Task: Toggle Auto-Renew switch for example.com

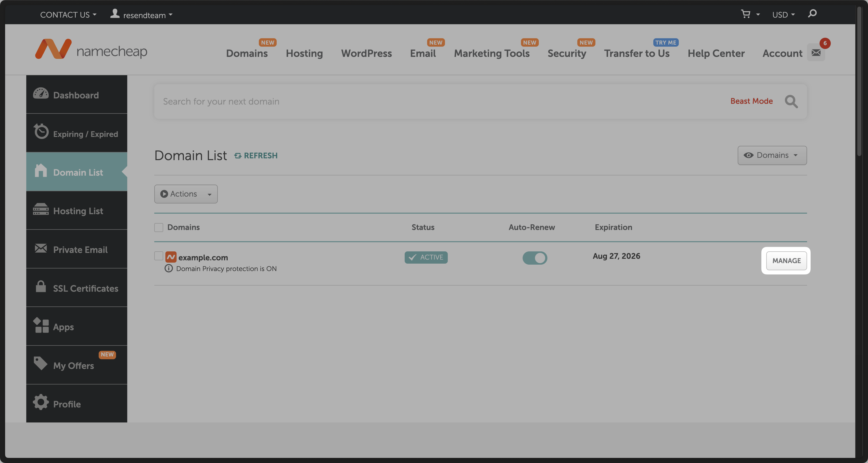Action: pyautogui.click(x=535, y=258)
